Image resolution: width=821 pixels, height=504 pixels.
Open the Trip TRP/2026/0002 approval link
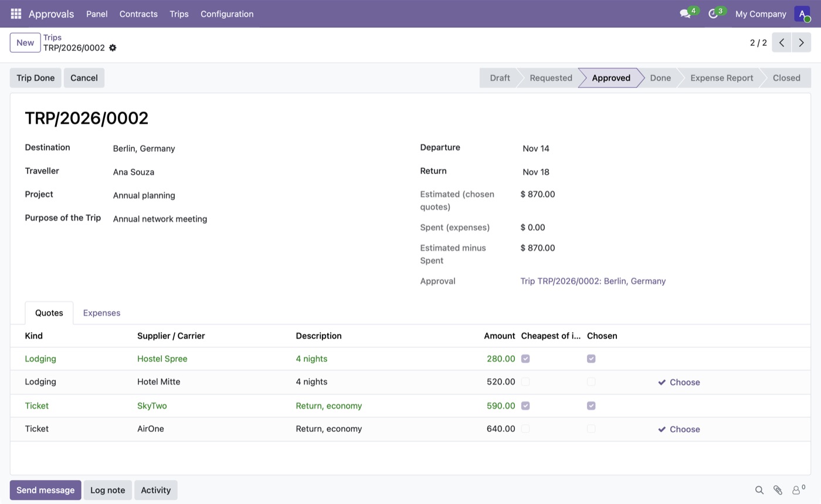(593, 281)
